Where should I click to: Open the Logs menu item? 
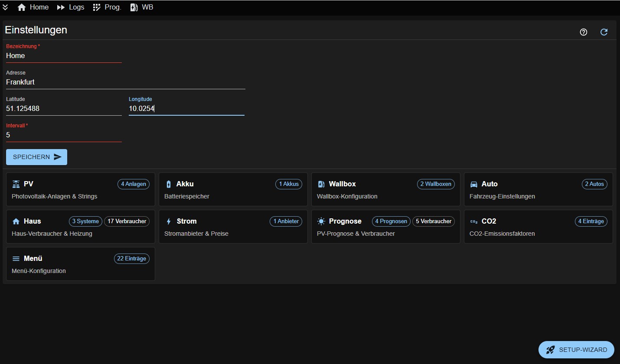coord(71,7)
